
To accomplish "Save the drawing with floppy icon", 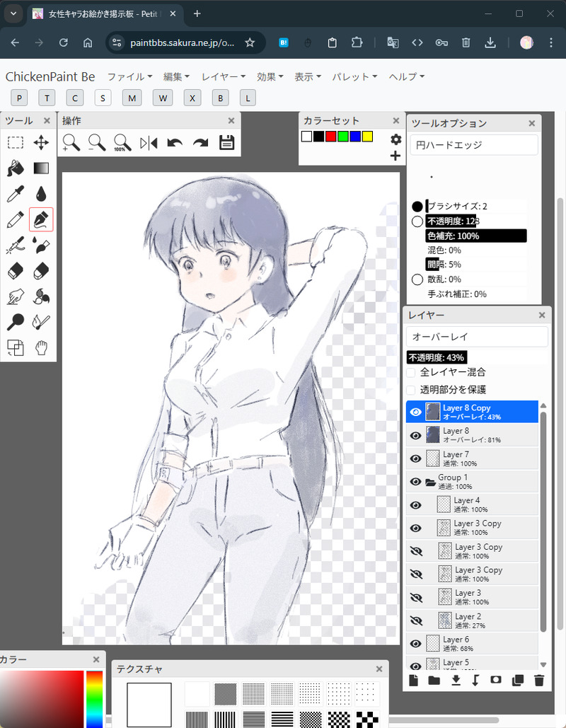I will [226, 143].
